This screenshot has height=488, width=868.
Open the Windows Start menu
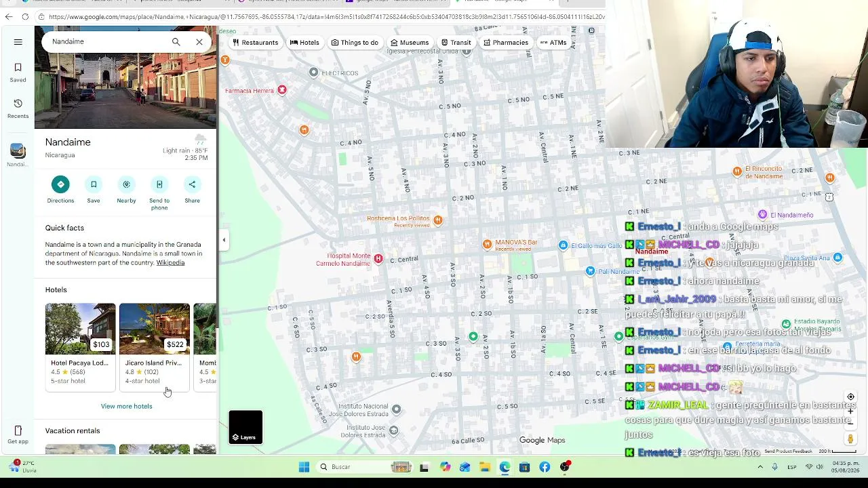pyautogui.click(x=304, y=467)
